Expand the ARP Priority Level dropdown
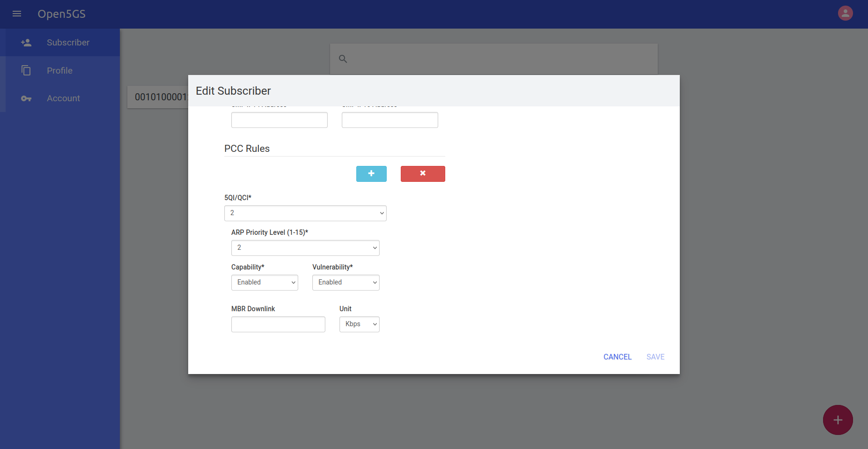This screenshot has width=868, height=449. point(305,248)
